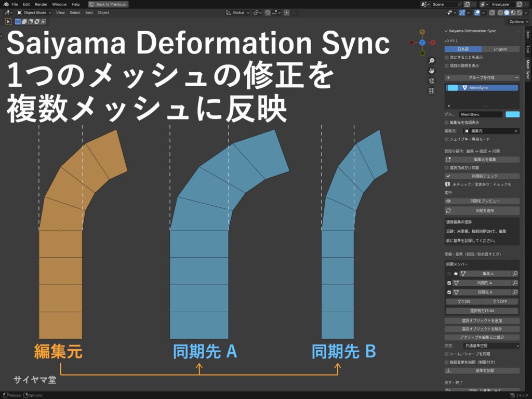
Task: Select English language button
Action: coord(500,49)
